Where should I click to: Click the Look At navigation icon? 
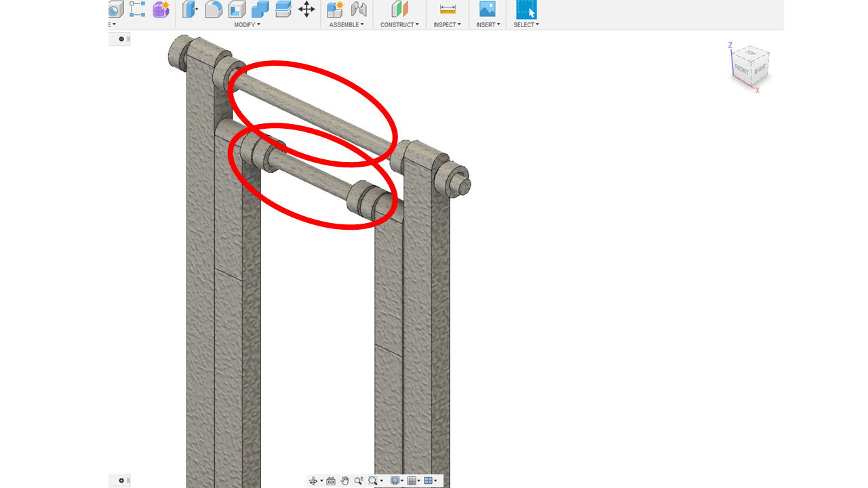[331, 481]
